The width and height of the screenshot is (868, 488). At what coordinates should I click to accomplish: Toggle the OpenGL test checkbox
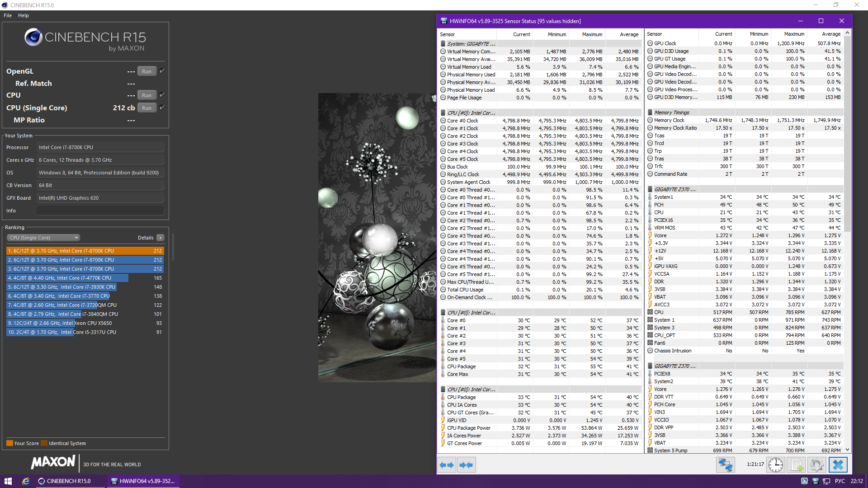point(162,71)
